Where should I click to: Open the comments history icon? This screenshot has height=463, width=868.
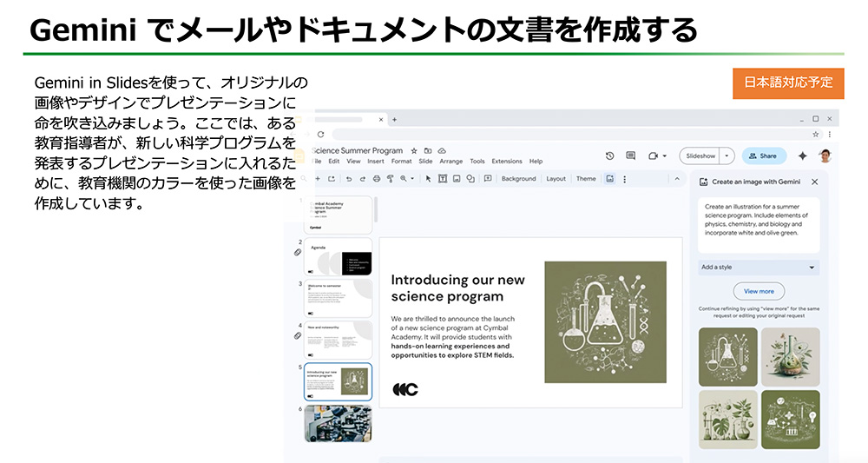pyautogui.click(x=630, y=156)
